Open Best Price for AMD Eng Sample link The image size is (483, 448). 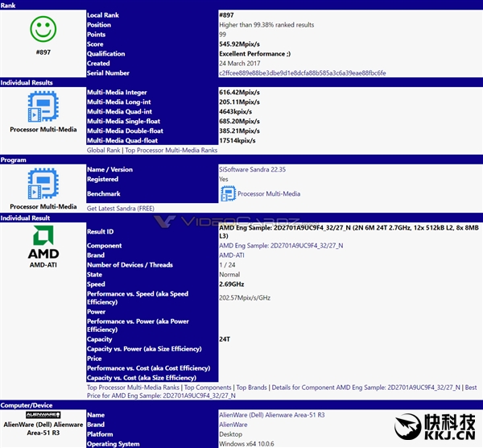[x=282, y=392]
